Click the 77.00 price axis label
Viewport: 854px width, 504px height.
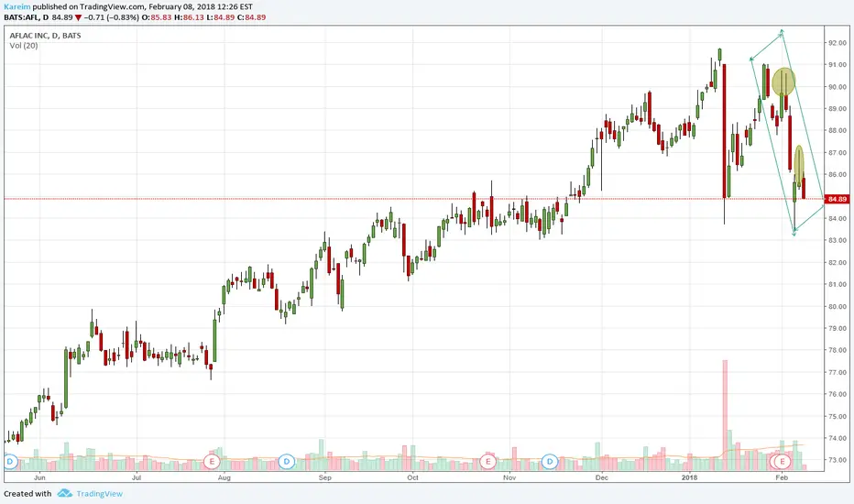(x=838, y=373)
